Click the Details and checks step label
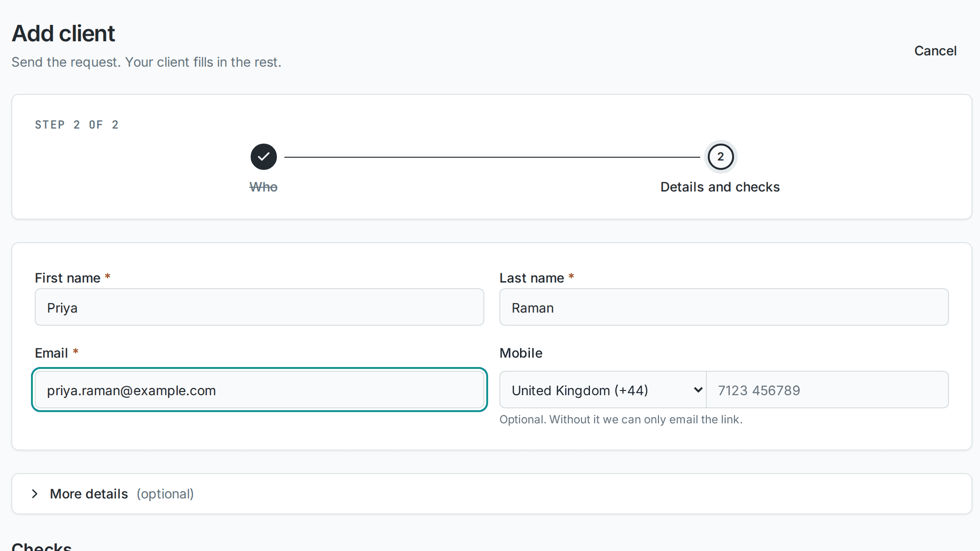 (720, 187)
